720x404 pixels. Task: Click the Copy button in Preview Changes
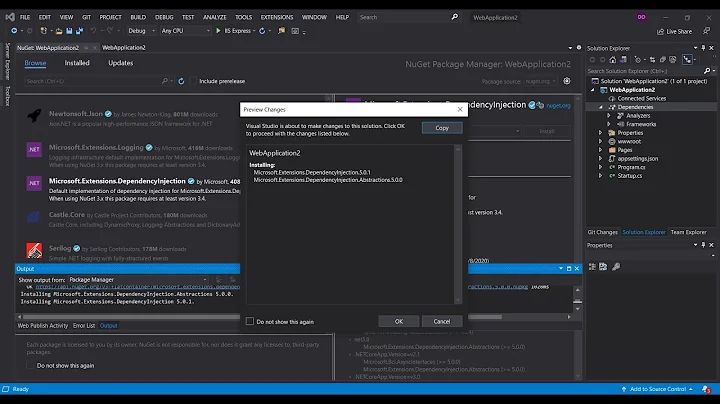[x=442, y=128]
